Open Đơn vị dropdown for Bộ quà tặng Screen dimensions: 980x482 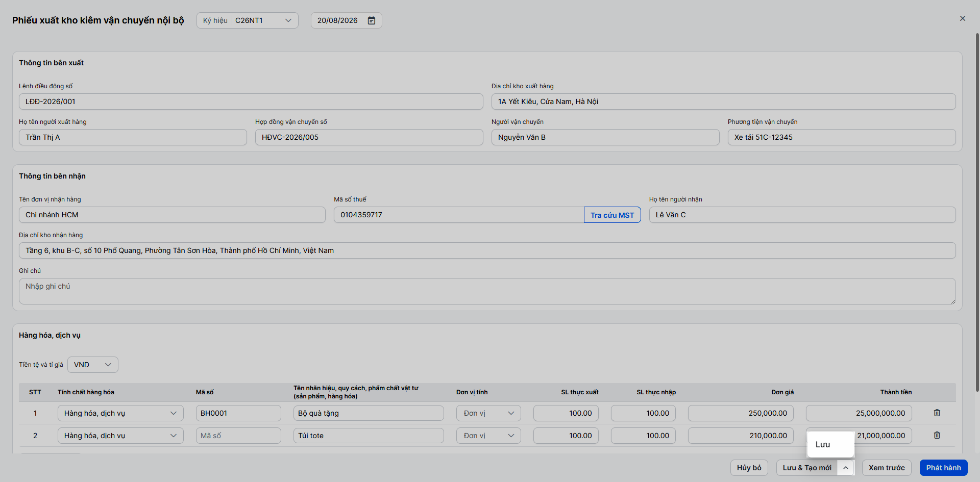[488, 413]
